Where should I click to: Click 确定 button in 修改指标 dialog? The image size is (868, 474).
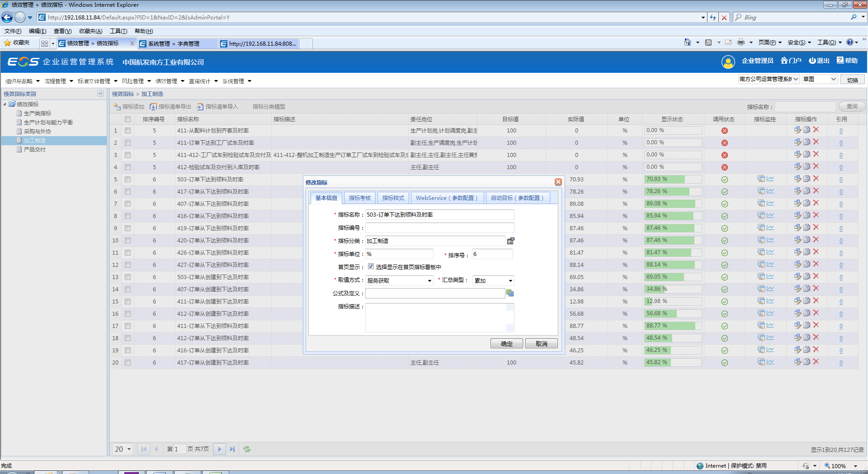click(x=507, y=344)
